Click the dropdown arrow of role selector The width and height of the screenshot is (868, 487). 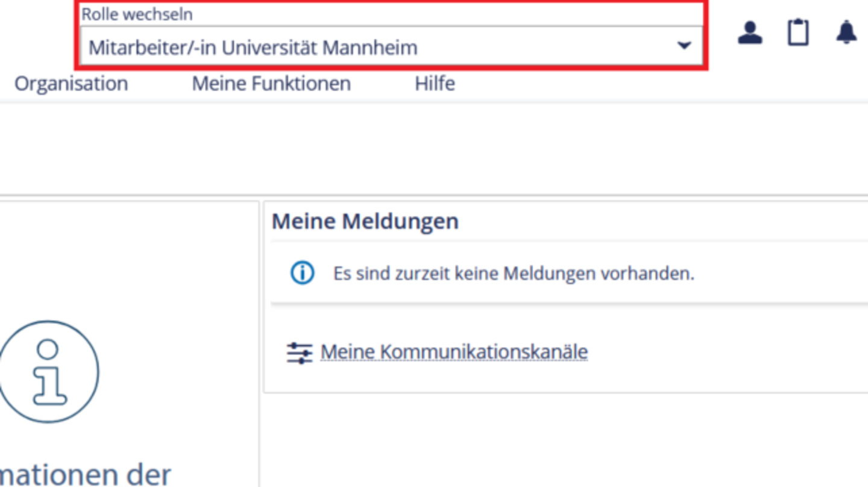(684, 45)
